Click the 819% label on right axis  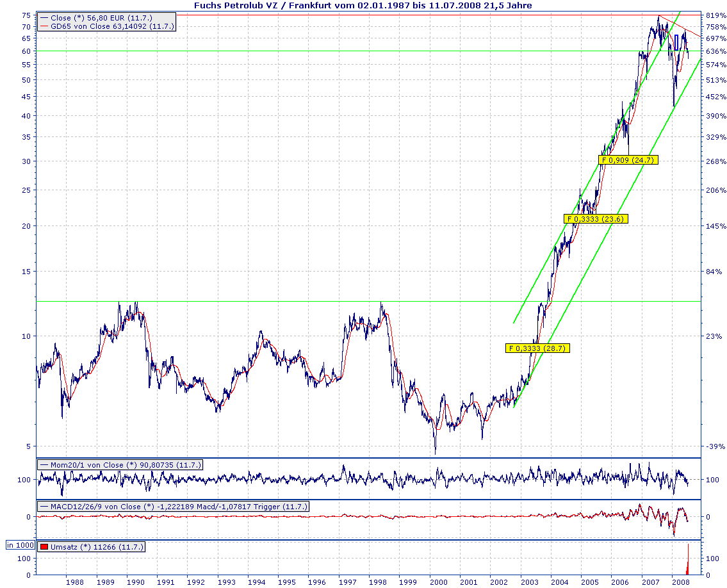point(715,15)
